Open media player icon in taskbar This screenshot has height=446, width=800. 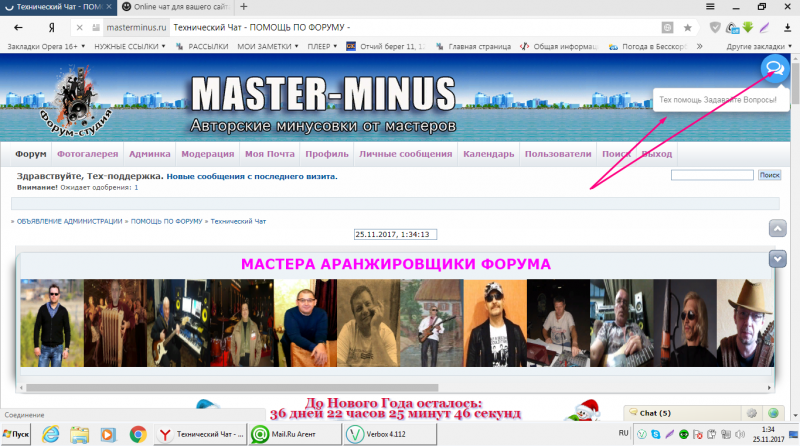[x=108, y=434]
